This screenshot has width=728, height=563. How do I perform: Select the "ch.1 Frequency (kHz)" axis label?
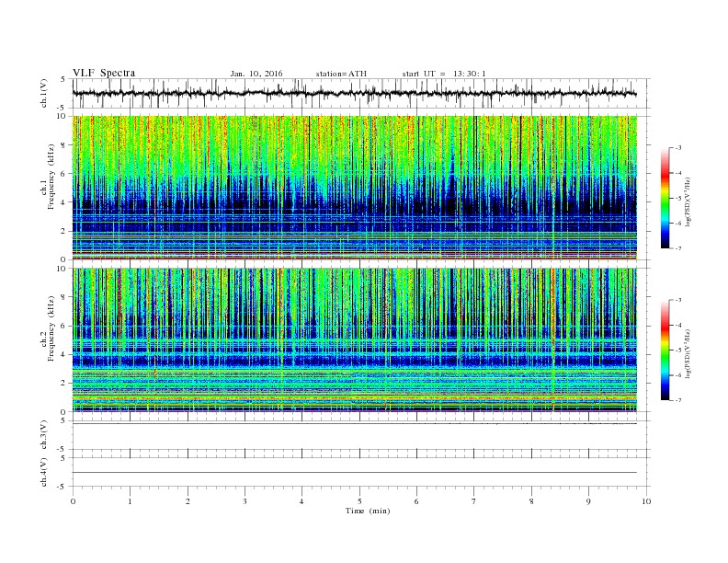[x=48, y=177]
